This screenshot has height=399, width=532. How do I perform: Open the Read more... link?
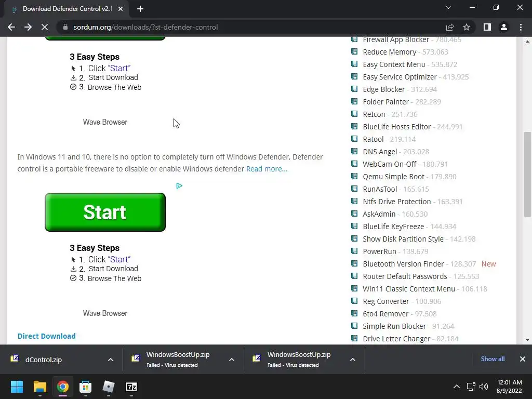click(267, 169)
